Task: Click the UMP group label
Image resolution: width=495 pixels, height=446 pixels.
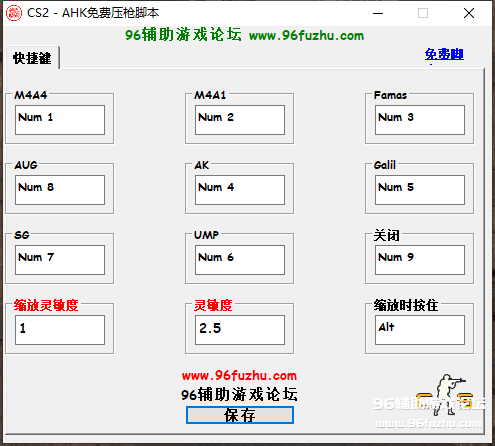Action: [x=206, y=235]
